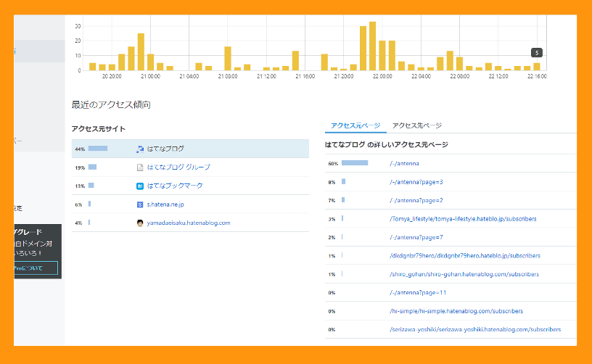Open the Tomya_lifestyle subscribers link
The width and height of the screenshot is (592, 364).
[x=463, y=219]
